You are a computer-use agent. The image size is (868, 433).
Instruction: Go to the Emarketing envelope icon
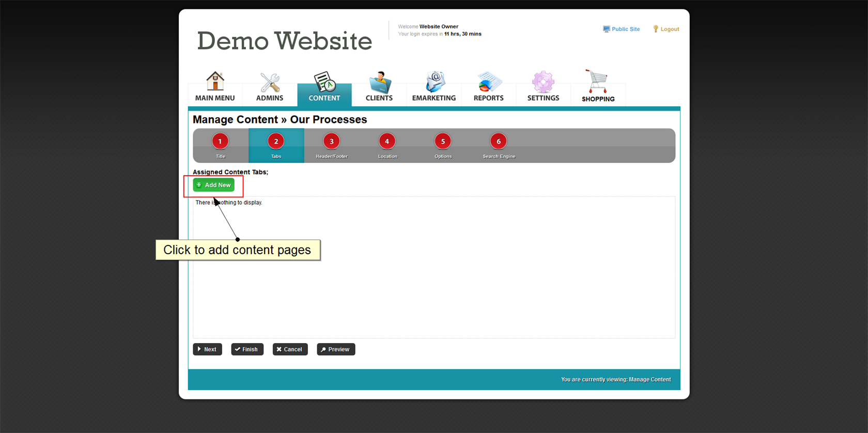(x=434, y=82)
